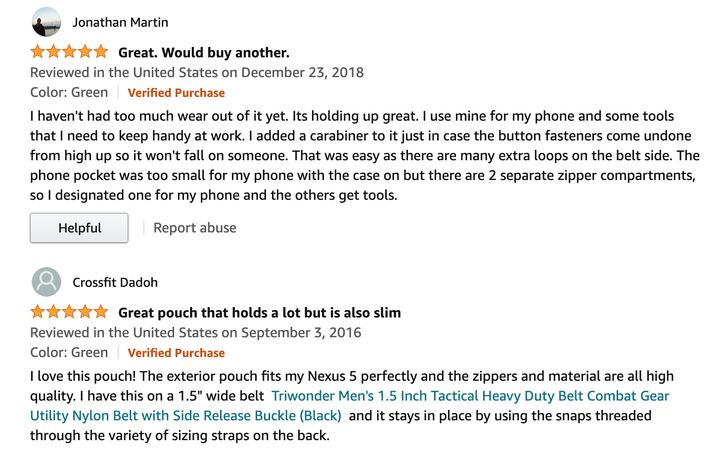Click five-star rating on Jonathan Martin's review
720x452 pixels.
pos(69,51)
